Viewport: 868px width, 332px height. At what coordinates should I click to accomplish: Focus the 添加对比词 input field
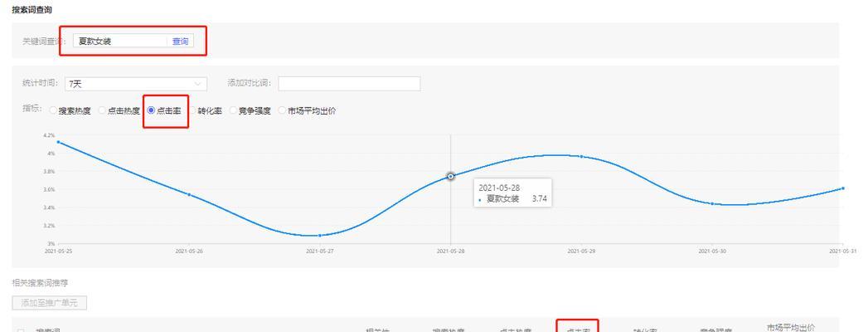coord(349,84)
